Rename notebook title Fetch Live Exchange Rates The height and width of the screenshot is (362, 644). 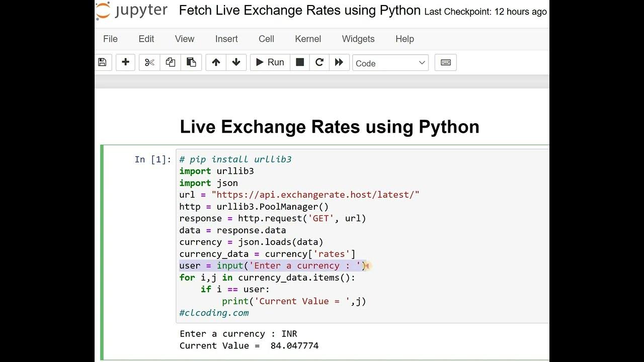pyautogui.click(x=299, y=11)
